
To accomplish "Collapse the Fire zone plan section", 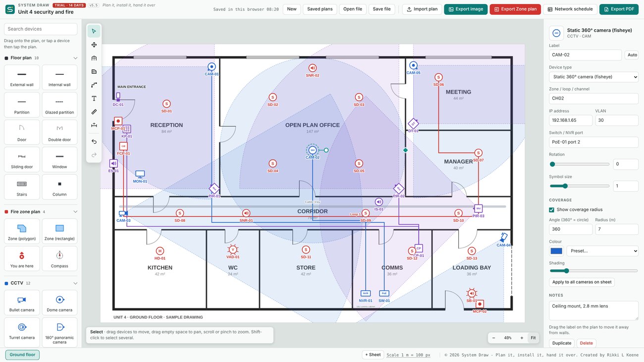I will coord(75,212).
